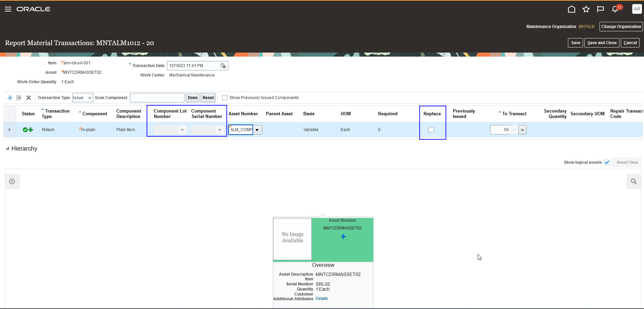Click the Previously Issued column header
Screen dimensions: 644x309
click(x=464, y=114)
